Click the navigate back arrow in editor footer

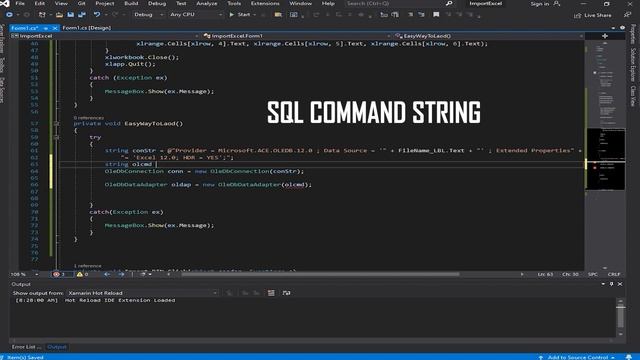click(107, 274)
